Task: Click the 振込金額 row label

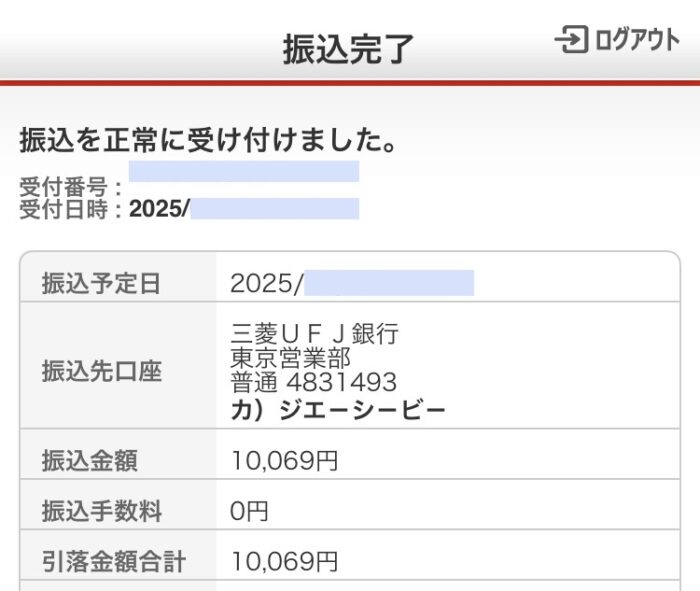Action: 89,461
